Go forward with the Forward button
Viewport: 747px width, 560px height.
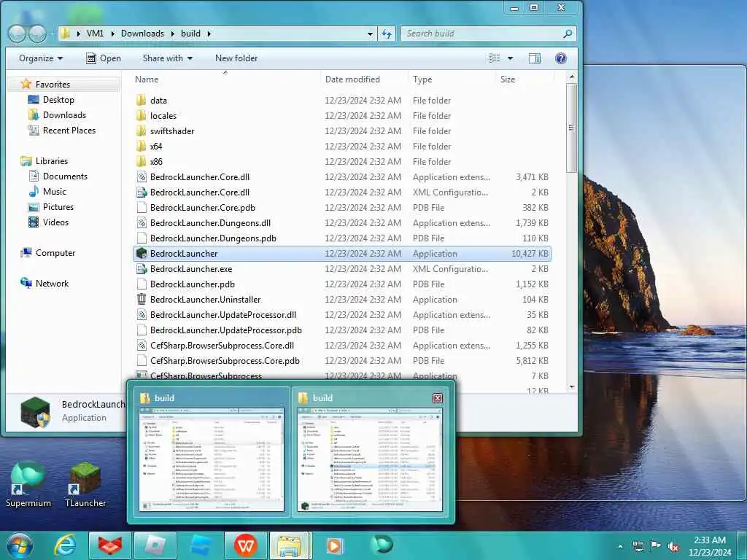pyautogui.click(x=38, y=34)
